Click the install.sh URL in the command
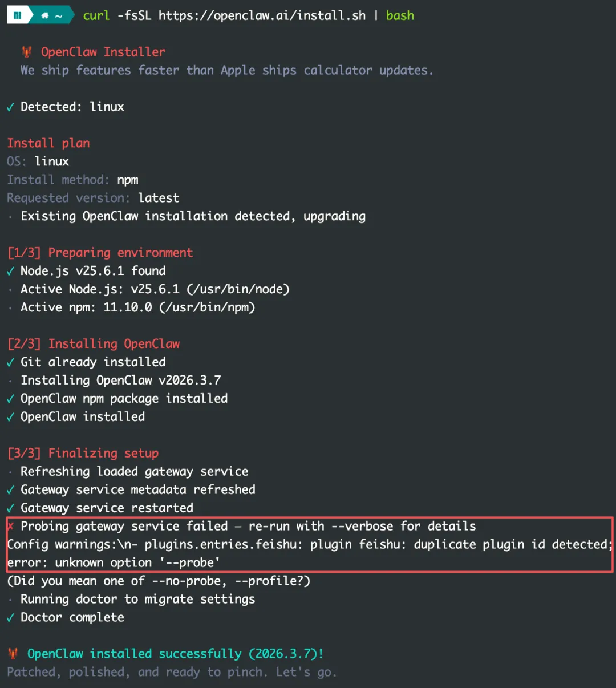The height and width of the screenshot is (688, 616). [x=262, y=16]
